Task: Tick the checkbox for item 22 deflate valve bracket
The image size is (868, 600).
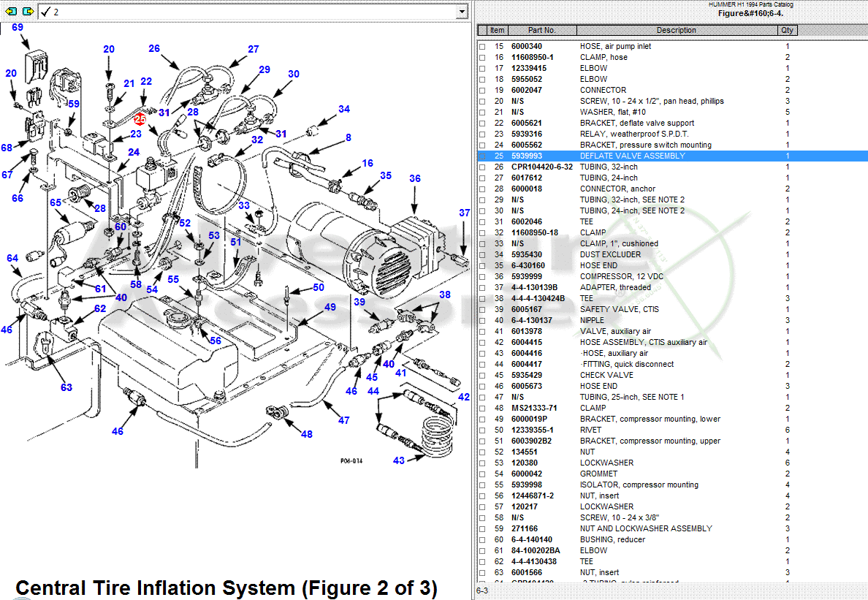Action: [x=482, y=124]
